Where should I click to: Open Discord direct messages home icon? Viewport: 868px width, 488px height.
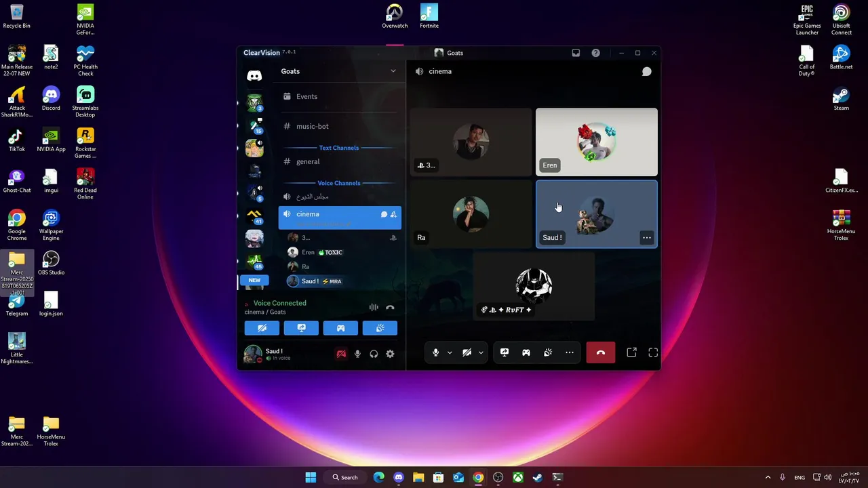pos(254,76)
